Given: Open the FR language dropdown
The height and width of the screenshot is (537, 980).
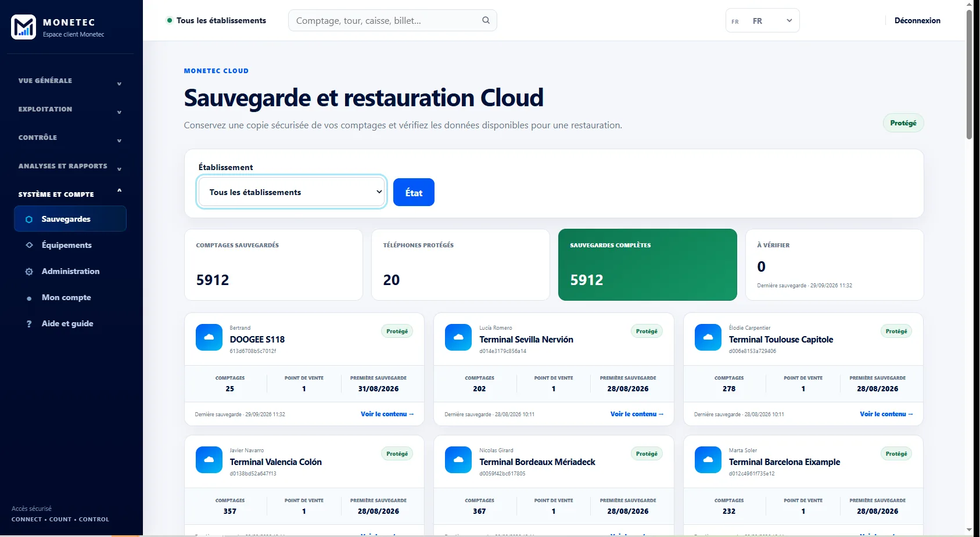Looking at the screenshot, I should tap(762, 21).
